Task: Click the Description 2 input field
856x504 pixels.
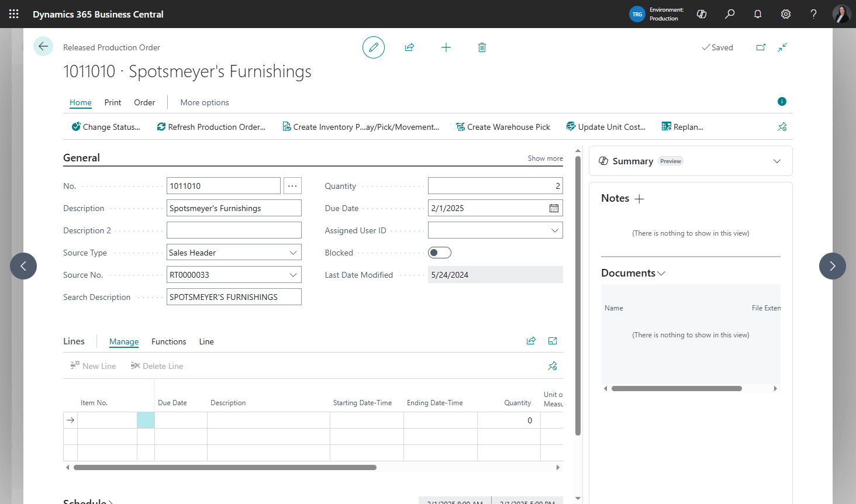Action: (234, 230)
